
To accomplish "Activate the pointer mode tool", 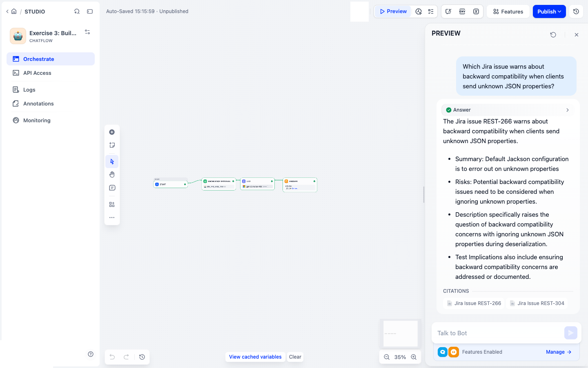I will click(112, 162).
